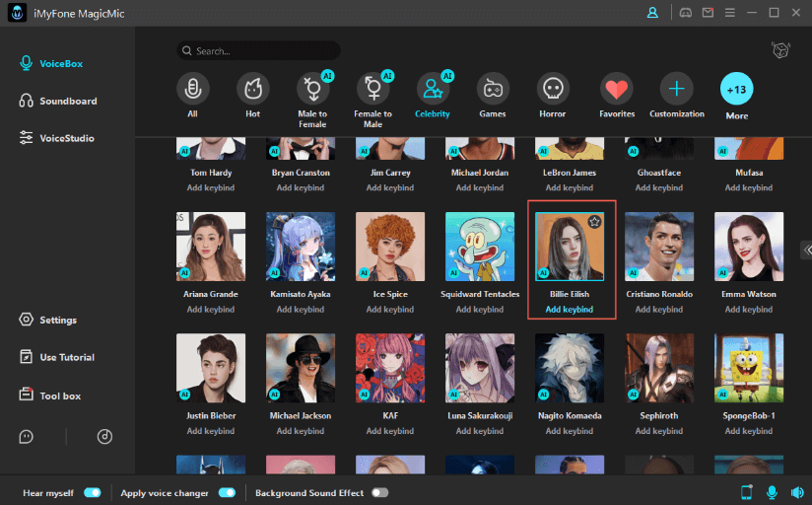Image resolution: width=812 pixels, height=505 pixels.
Task: Open the Favorites heart category
Action: 616,89
